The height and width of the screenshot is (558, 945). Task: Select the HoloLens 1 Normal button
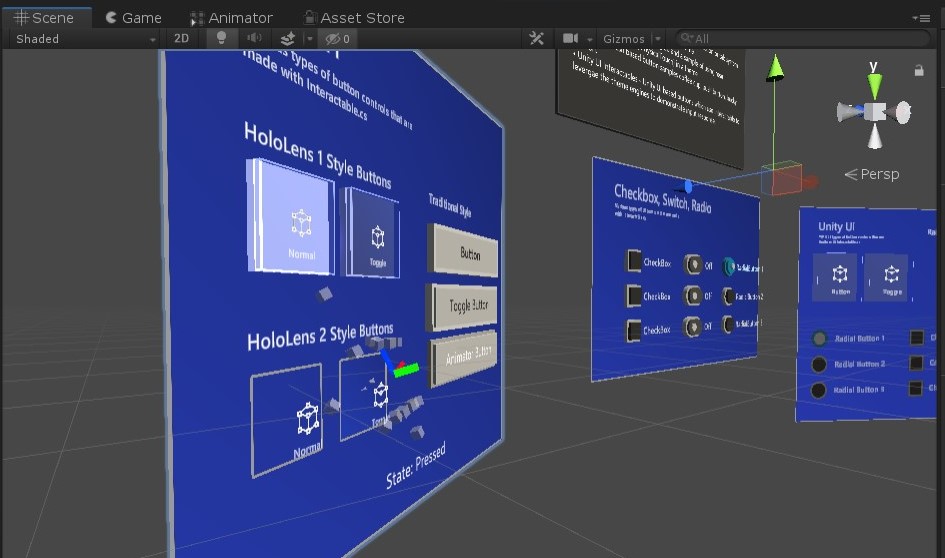292,216
